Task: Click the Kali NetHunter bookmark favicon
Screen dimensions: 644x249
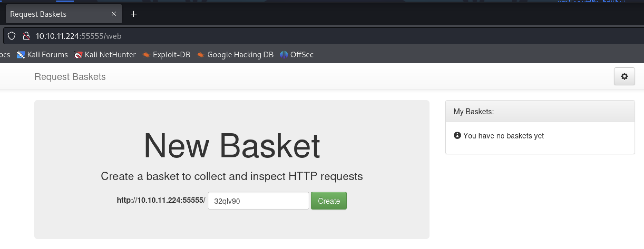Action: [78, 55]
